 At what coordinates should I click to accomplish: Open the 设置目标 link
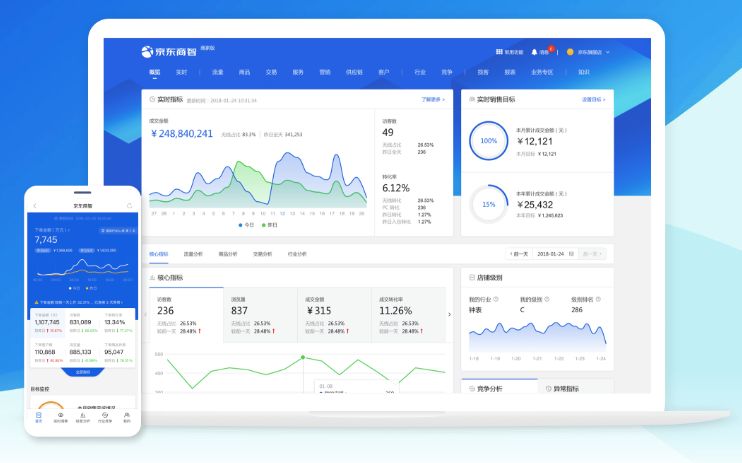[x=593, y=99]
